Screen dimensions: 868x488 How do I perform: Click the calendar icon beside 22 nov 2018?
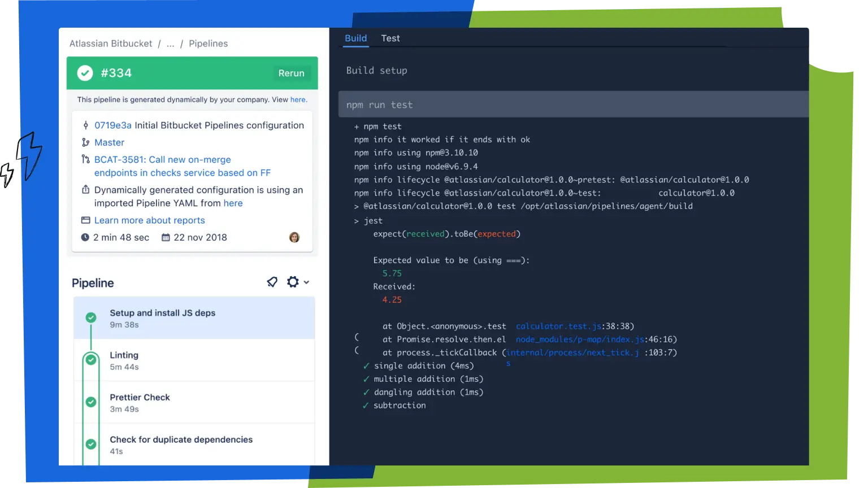[166, 238]
